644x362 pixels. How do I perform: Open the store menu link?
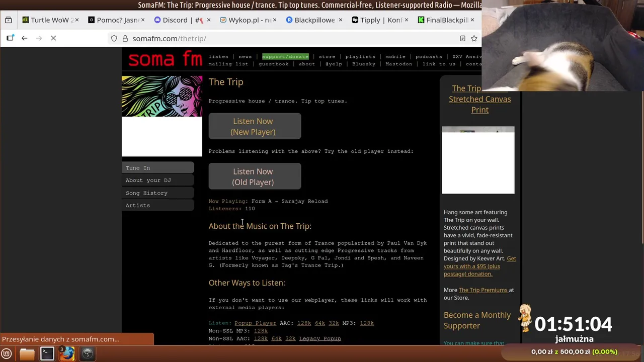[327, 56]
